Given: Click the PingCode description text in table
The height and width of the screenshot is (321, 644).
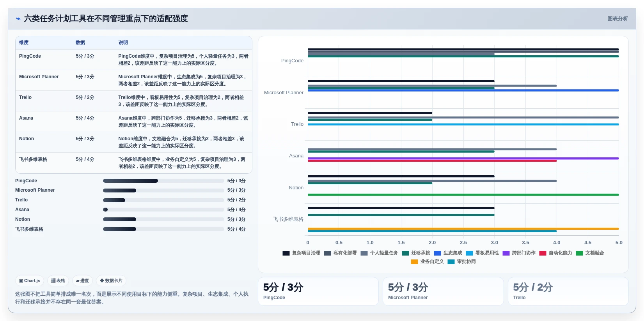Looking at the screenshot, I should click(183, 60).
